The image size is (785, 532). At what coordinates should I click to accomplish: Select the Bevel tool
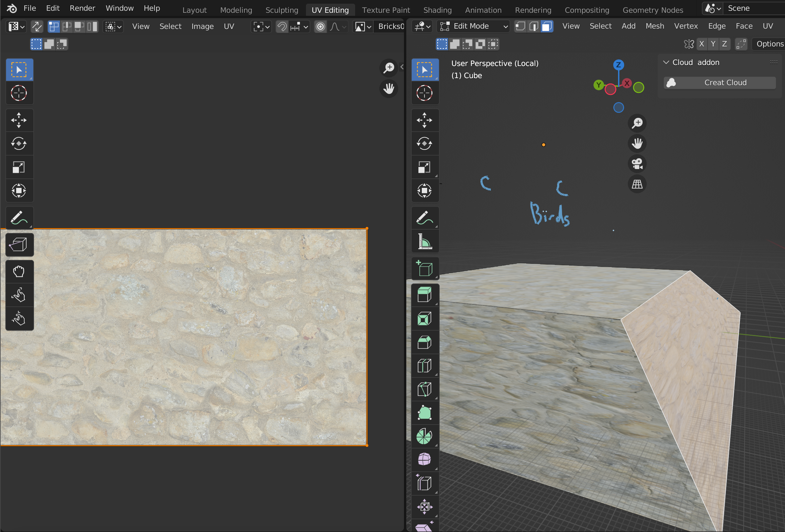pyautogui.click(x=425, y=342)
